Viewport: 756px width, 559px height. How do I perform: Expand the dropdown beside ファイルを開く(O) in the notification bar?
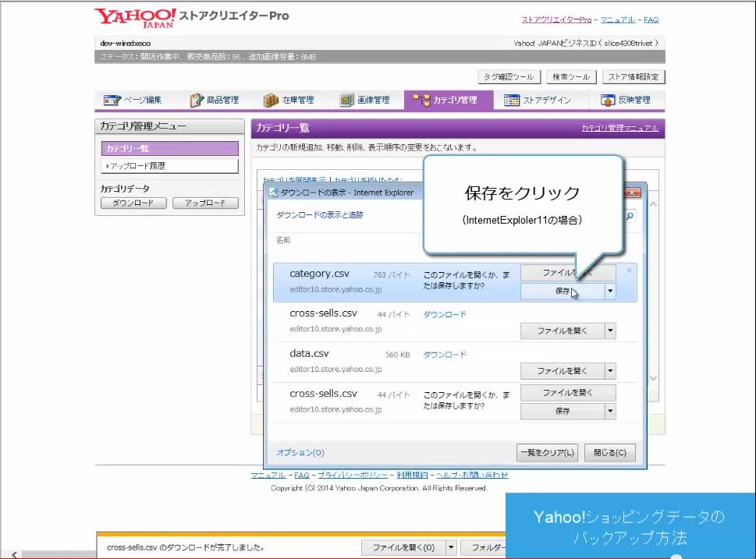click(451, 547)
